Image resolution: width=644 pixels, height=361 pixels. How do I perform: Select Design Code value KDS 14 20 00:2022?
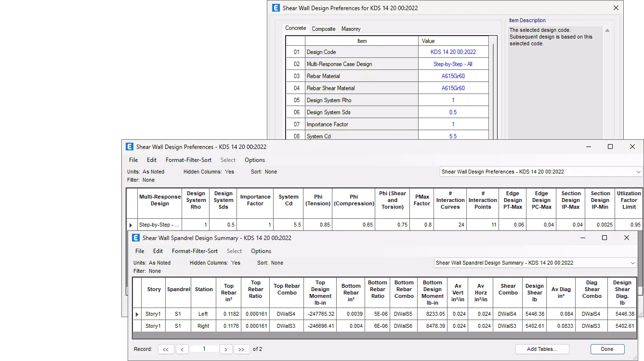tap(453, 52)
